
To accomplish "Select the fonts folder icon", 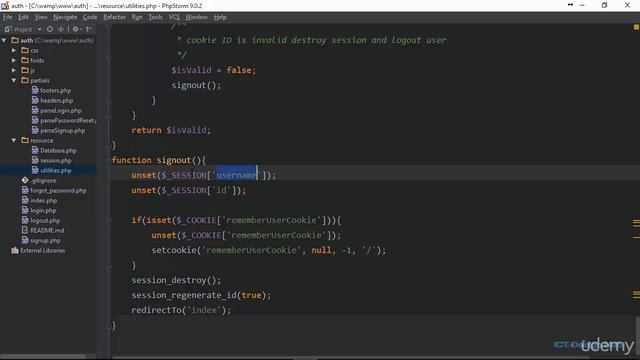I will point(25,60).
